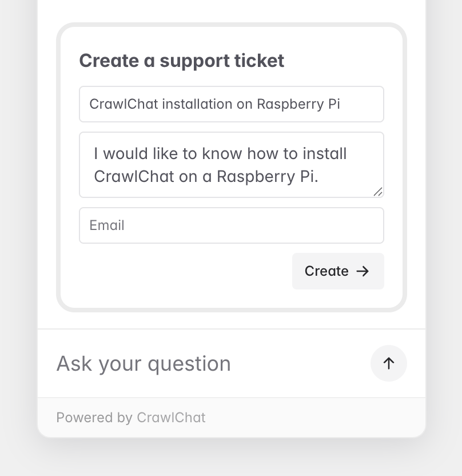The height and width of the screenshot is (476, 462).
Task: Click the word "Raspberry" in the ticket title
Action: click(x=290, y=104)
